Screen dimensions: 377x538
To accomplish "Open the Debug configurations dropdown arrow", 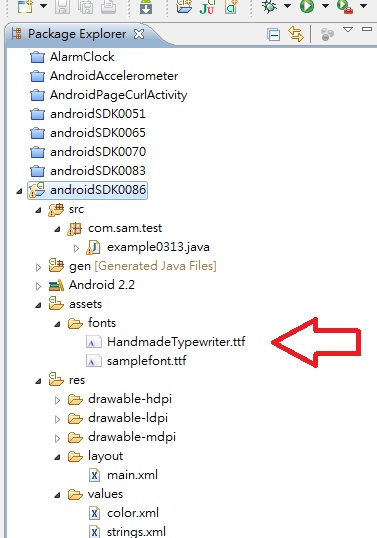I will click(287, 6).
